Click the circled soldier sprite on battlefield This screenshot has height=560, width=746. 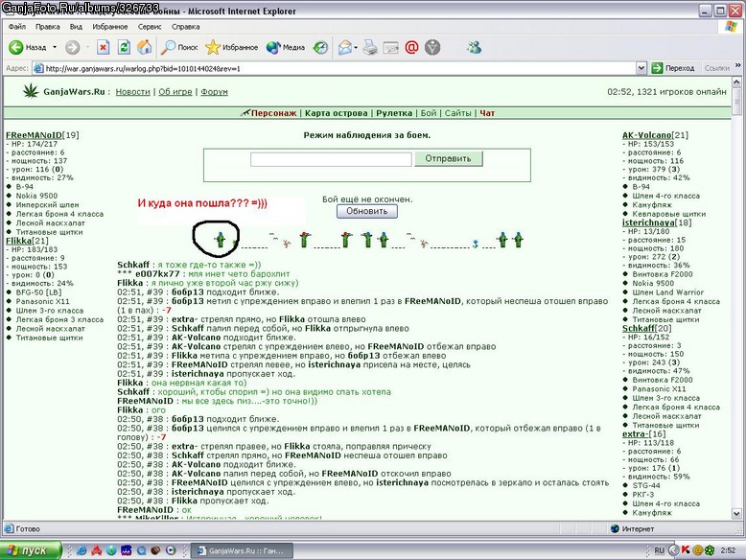(220, 239)
